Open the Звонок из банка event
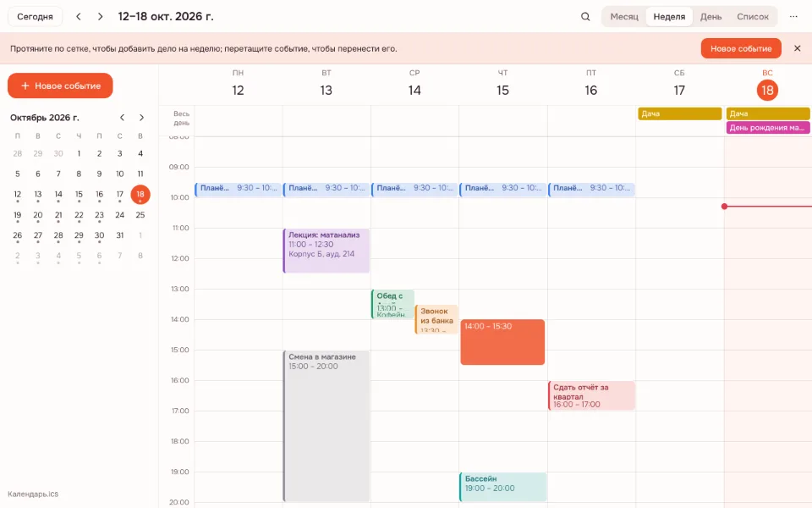Viewport: 812px width, 508px height. coord(436,319)
